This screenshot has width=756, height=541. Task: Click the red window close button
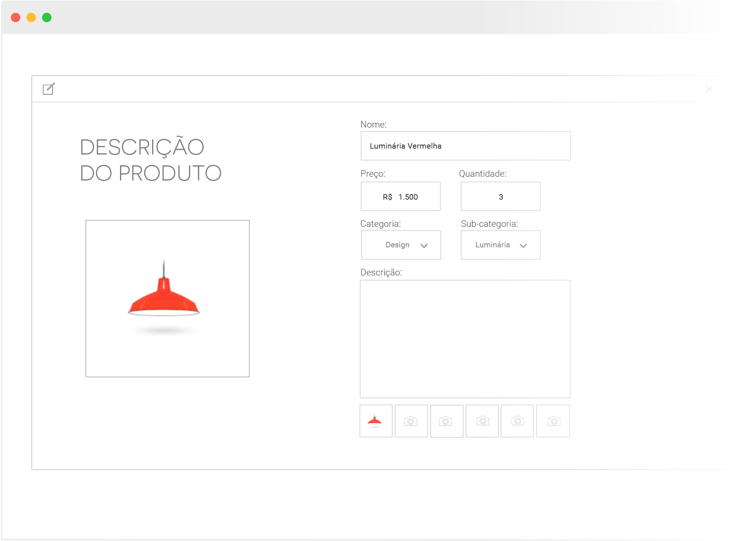16,17
